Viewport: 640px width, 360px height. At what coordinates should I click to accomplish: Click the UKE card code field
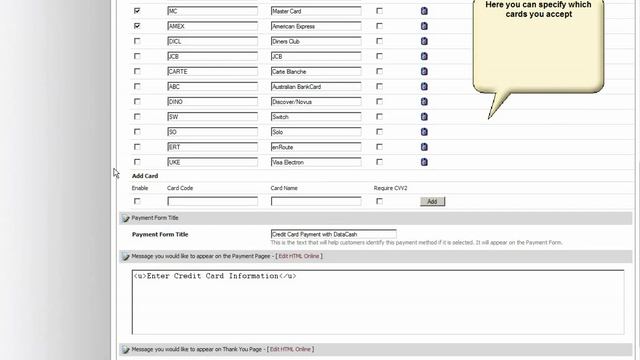(213, 162)
